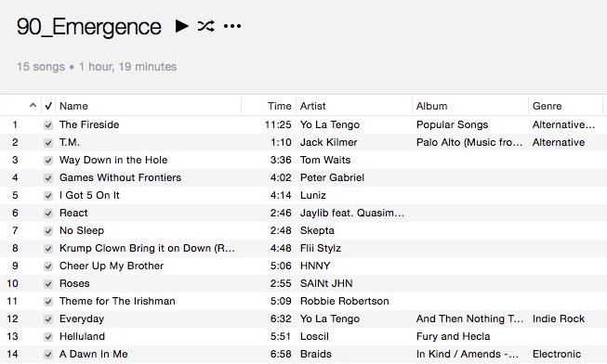The image size is (607, 364).
Task: Uncheck No Sleep song checkbox
Action: [48, 231]
